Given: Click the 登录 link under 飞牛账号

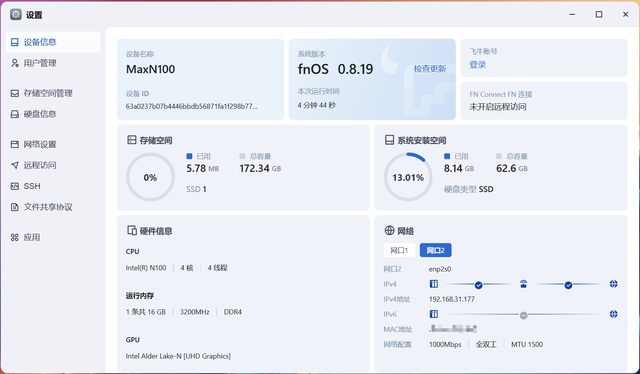Looking at the screenshot, I should pos(478,65).
